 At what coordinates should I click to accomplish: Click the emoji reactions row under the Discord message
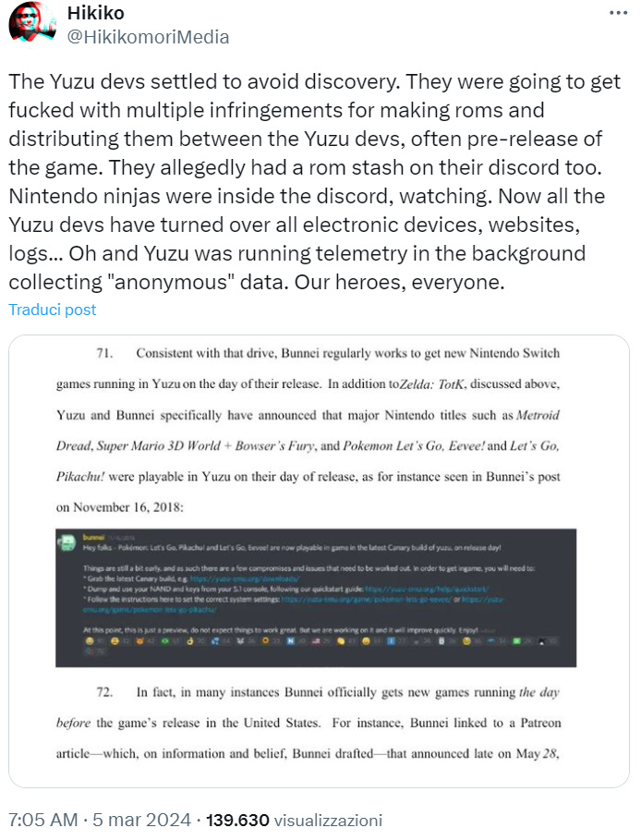coord(314,640)
